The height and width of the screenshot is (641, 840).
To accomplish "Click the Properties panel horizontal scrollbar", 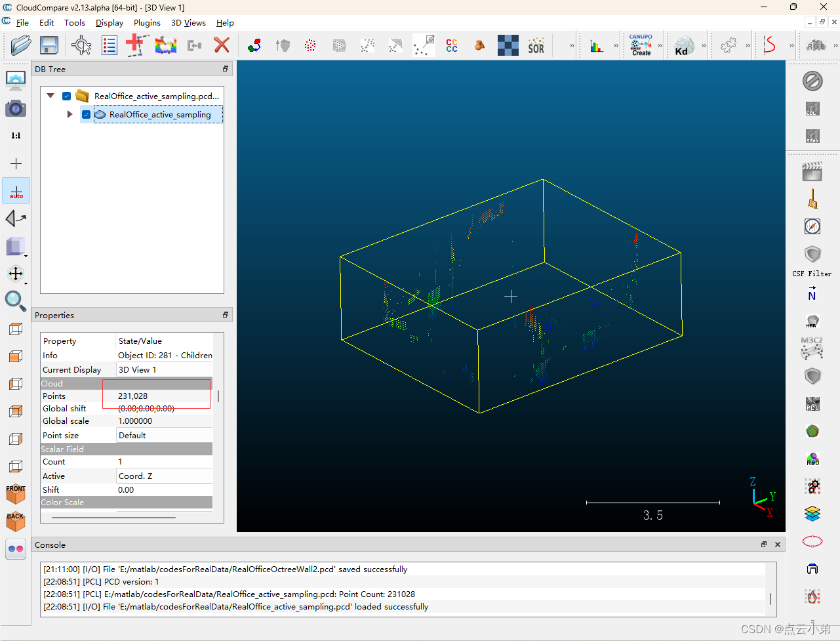I will coord(113,518).
